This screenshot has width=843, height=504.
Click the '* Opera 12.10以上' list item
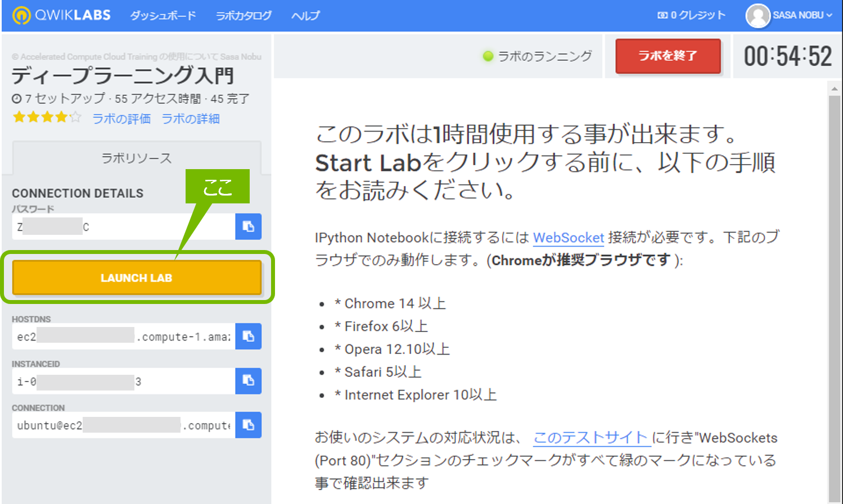pyautogui.click(x=392, y=349)
